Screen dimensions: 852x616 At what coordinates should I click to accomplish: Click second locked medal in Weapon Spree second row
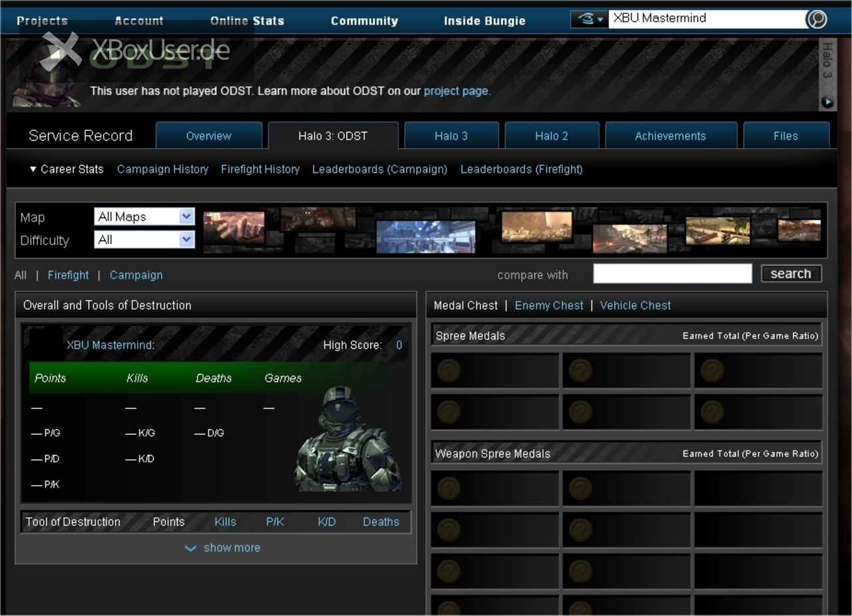click(580, 530)
